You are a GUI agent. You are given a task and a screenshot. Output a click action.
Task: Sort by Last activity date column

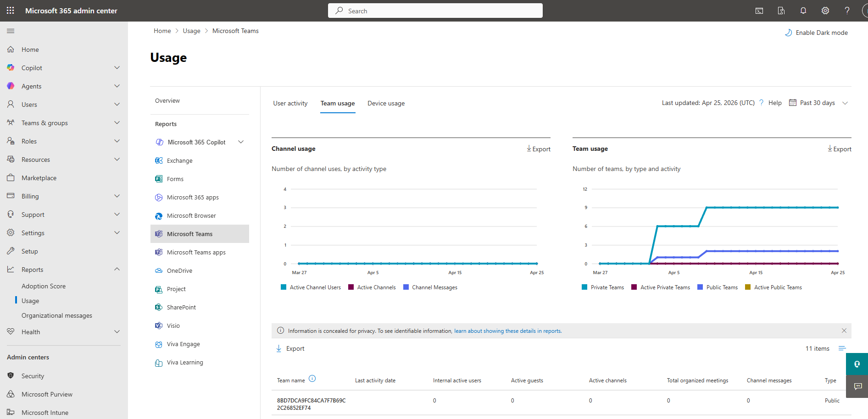tap(375, 380)
